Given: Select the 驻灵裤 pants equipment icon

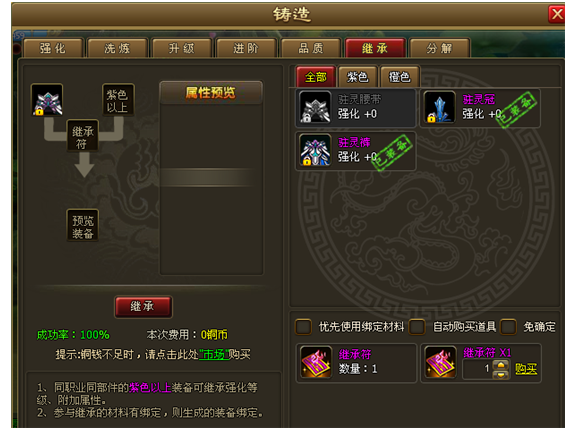Looking at the screenshot, I should pos(315,150).
